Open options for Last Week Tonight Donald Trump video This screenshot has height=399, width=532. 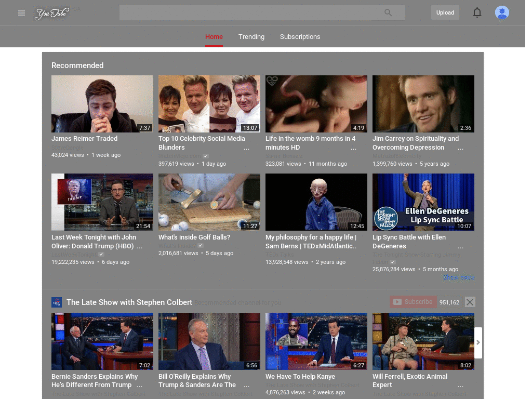click(x=139, y=247)
